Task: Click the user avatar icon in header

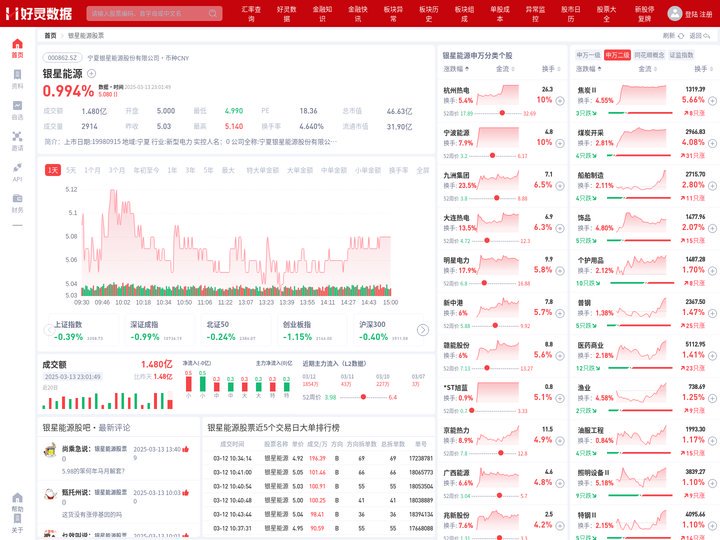Action: 675,13
